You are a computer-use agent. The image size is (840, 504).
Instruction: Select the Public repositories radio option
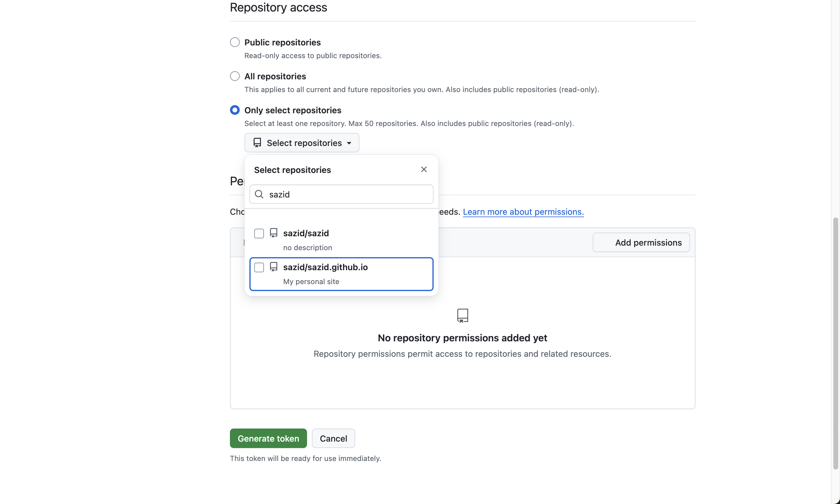(x=235, y=42)
